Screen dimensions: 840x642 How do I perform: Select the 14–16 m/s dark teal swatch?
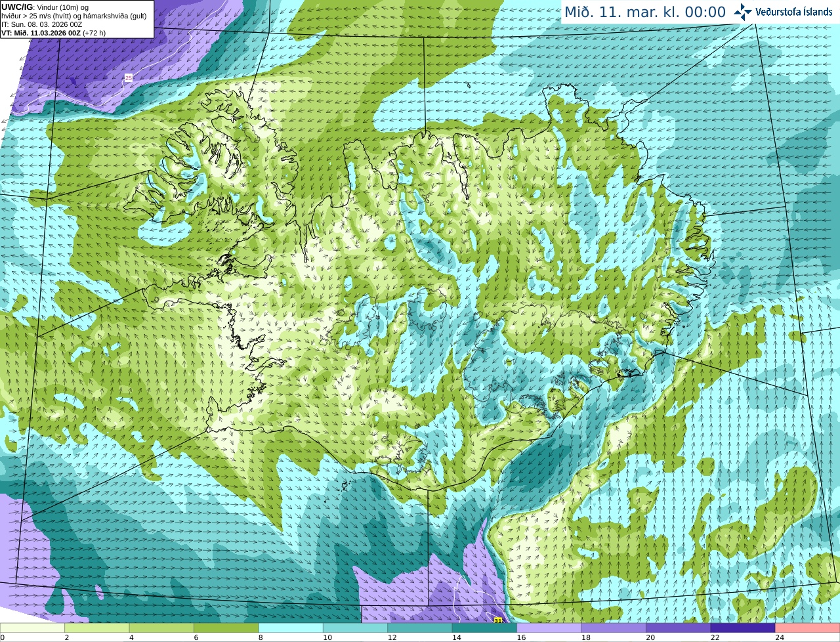pyautogui.click(x=484, y=628)
